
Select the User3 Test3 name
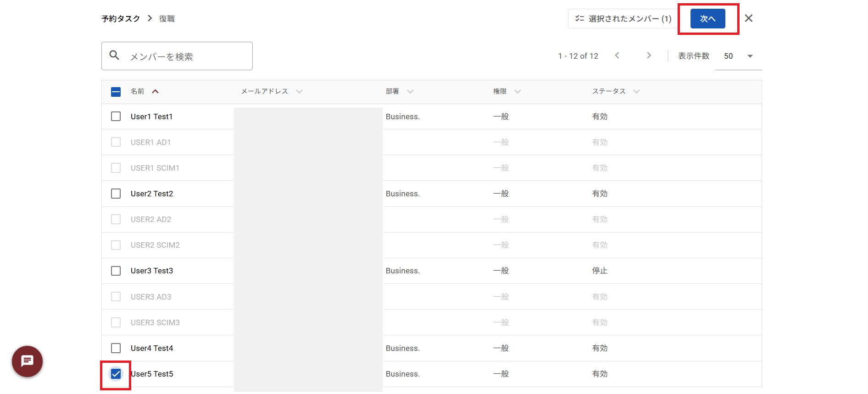pyautogui.click(x=152, y=271)
